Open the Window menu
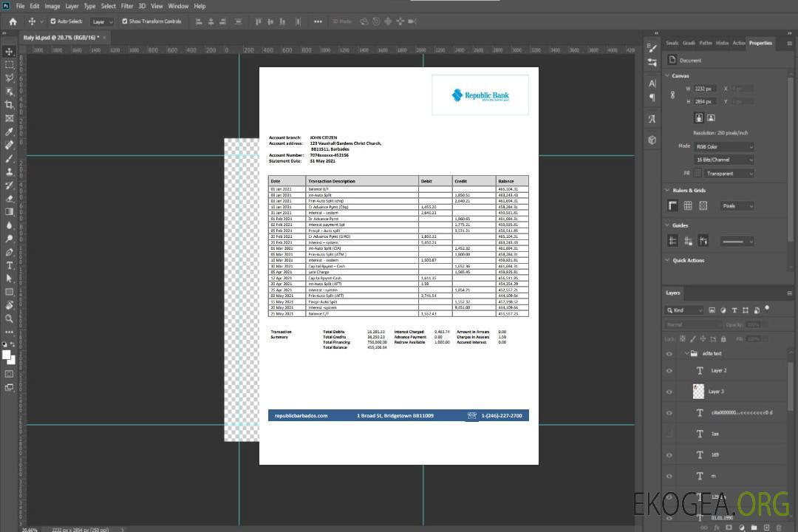 point(178,6)
